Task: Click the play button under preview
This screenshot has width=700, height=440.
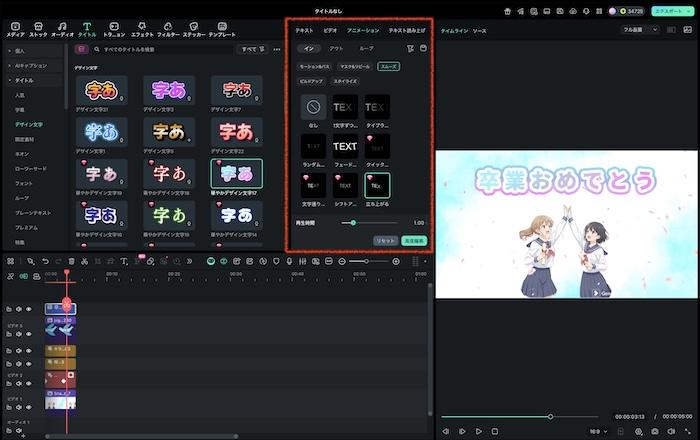Action: (x=479, y=432)
